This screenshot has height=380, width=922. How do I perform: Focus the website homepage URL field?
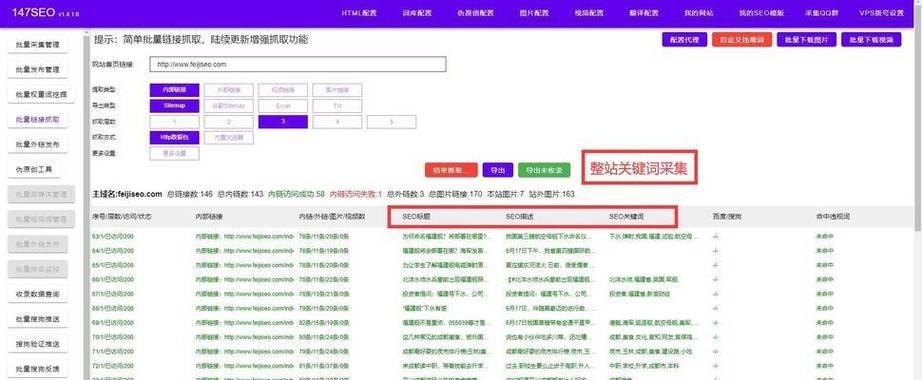coord(298,65)
